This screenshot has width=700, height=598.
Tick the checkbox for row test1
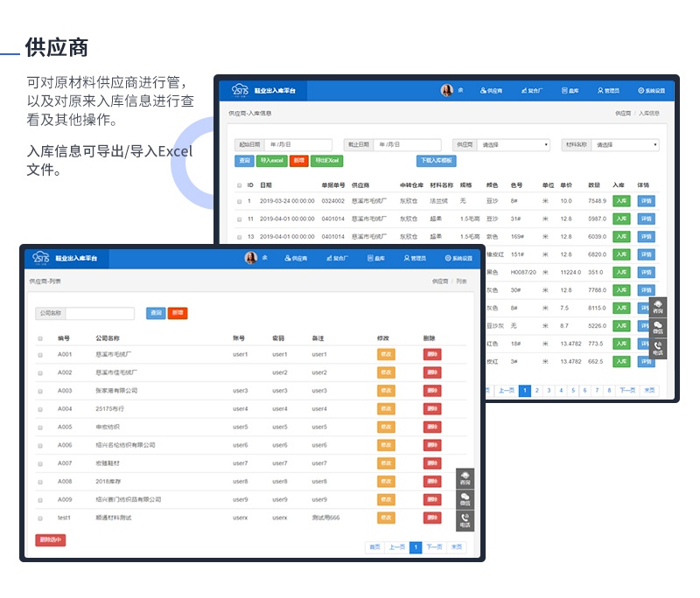pyautogui.click(x=40, y=518)
